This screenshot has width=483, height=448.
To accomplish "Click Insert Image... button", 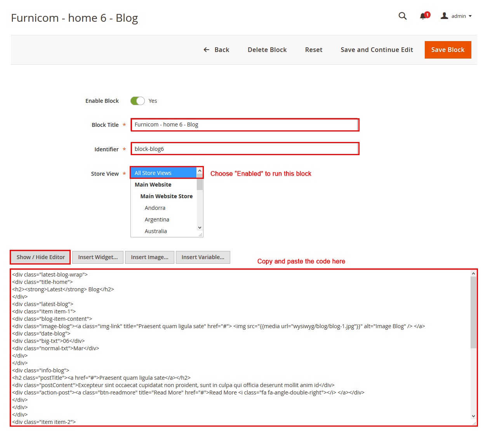I will (x=149, y=257).
